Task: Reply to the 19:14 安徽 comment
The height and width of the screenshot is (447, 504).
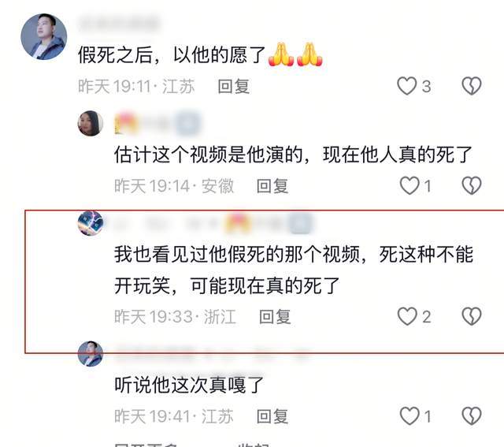Action: point(272,186)
